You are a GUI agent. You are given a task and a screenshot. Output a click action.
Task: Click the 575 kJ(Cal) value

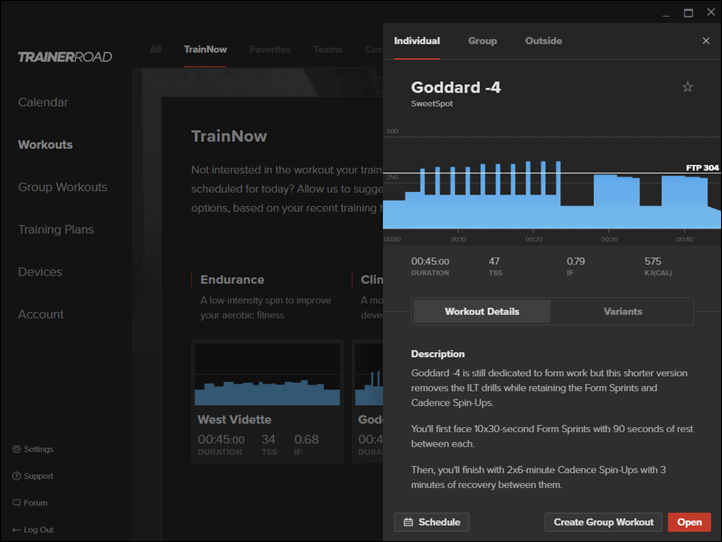652,261
